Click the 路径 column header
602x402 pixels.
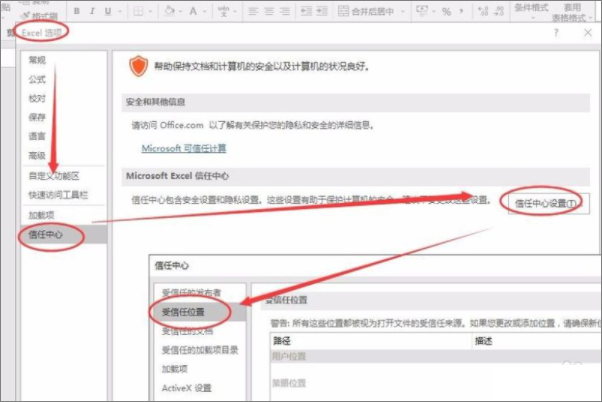[371, 341]
